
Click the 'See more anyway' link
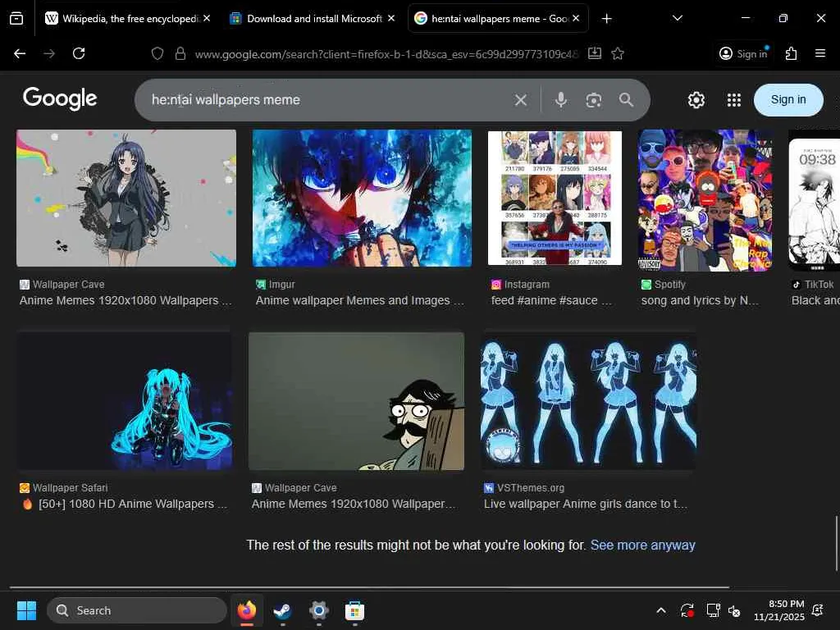click(x=643, y=546)
